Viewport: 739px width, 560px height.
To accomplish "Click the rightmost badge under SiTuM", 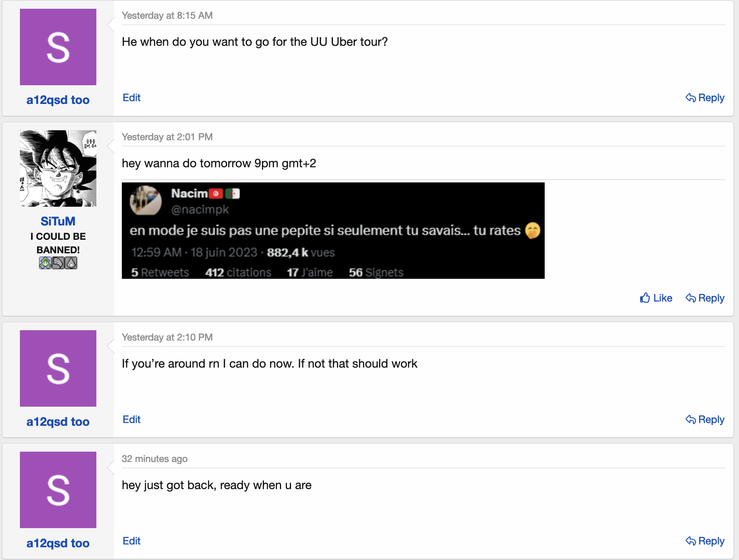I will [71, 263].
